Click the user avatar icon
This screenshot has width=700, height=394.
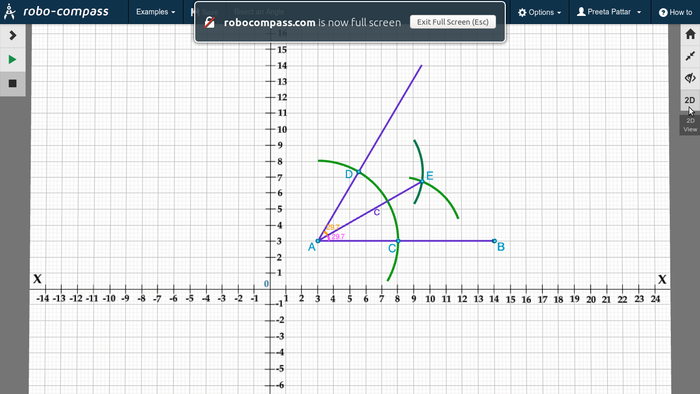(581, 12)
